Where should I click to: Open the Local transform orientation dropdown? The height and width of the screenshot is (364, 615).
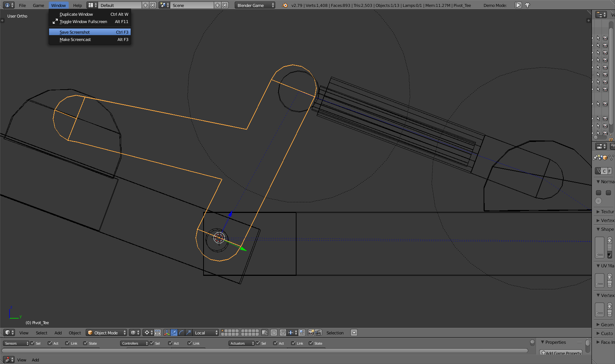206,333
